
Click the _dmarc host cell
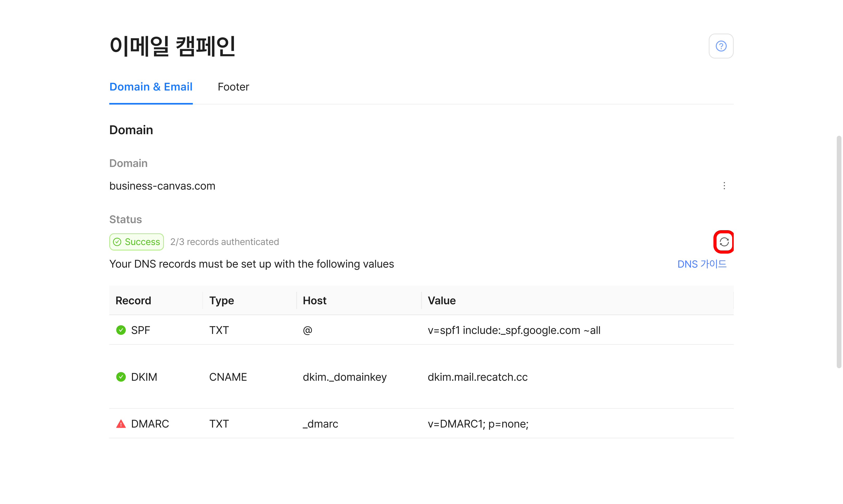[320, 424]
